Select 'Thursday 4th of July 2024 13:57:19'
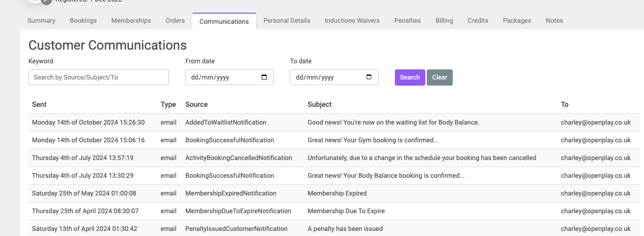 83,158
